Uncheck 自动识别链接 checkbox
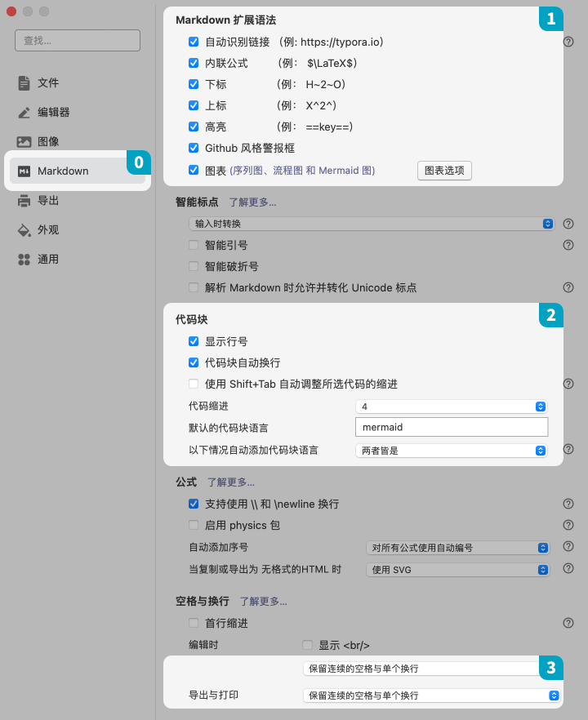This screenshot has height=720, width=588. point(194,42)
